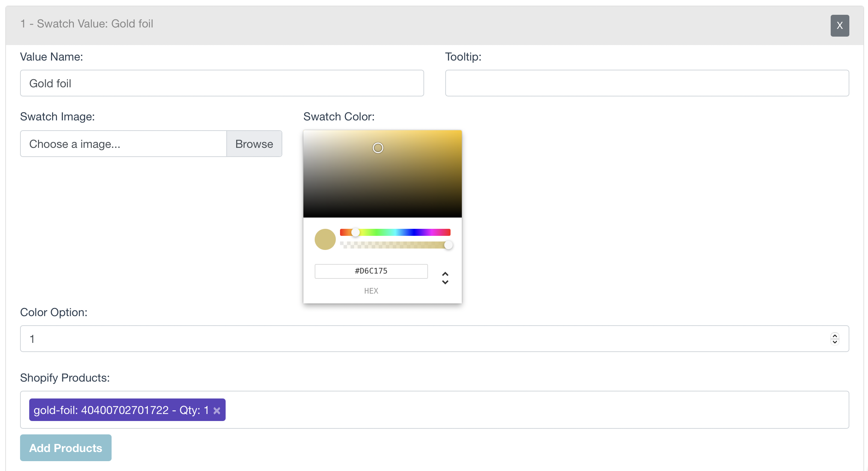868x471 pixels.
Task: Decrement the Color Option value using the down arrow
Action: [x=835, y=342]
